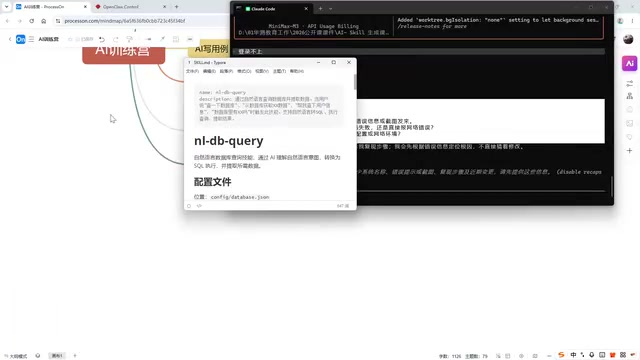Select the AI写用例 mind map node
Screen dimensions: 640x360
point(209,49)
